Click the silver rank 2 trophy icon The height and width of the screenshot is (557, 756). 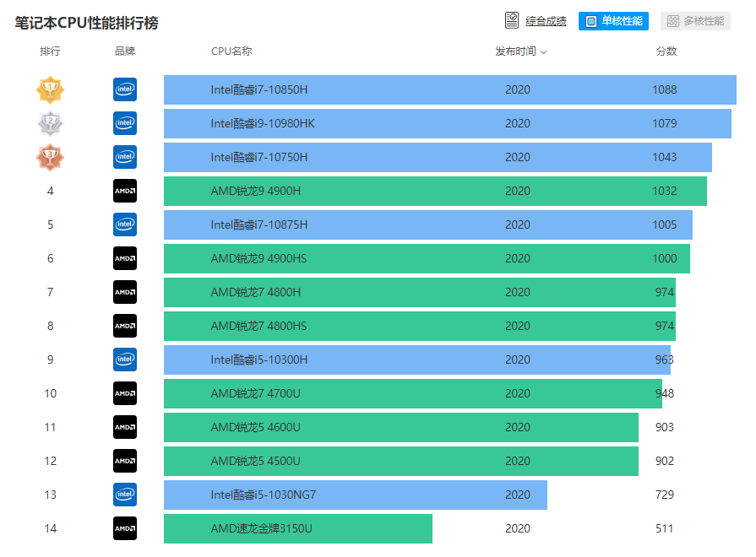coord(50,123)
